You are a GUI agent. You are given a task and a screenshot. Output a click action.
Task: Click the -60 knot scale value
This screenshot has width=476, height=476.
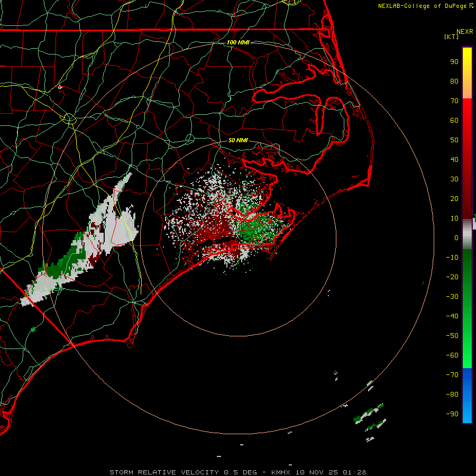point(452,355)
